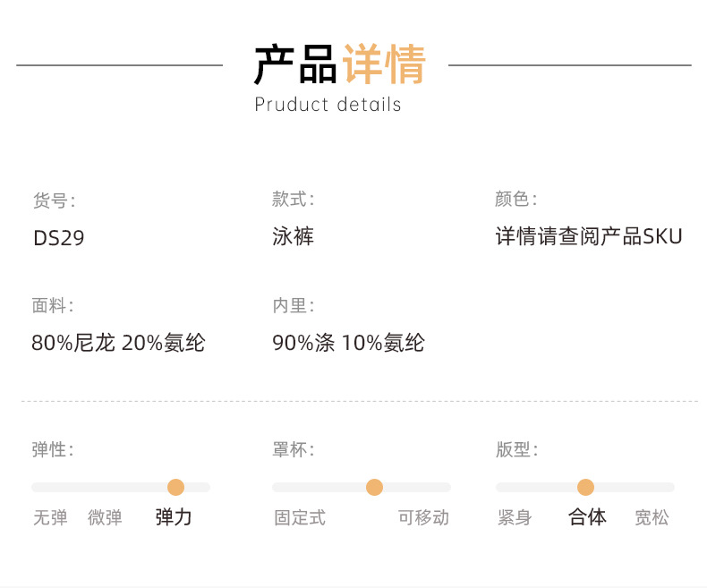Screen dimensions: 707x588
Task: Select the 无弹 elasticity option
Action: tap(50, 518)
